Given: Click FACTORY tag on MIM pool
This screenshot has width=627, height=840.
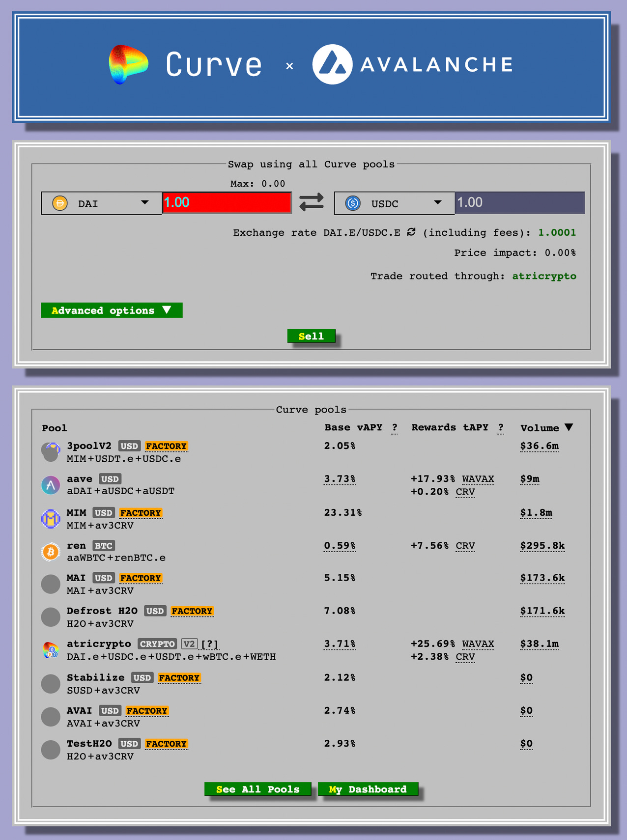Looking at the screenshot, I should point(141,513).
